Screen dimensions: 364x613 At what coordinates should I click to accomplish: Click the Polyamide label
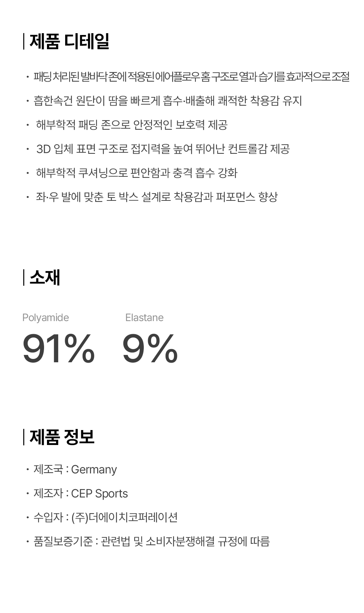pyautogui.click(x=45, y=317)
